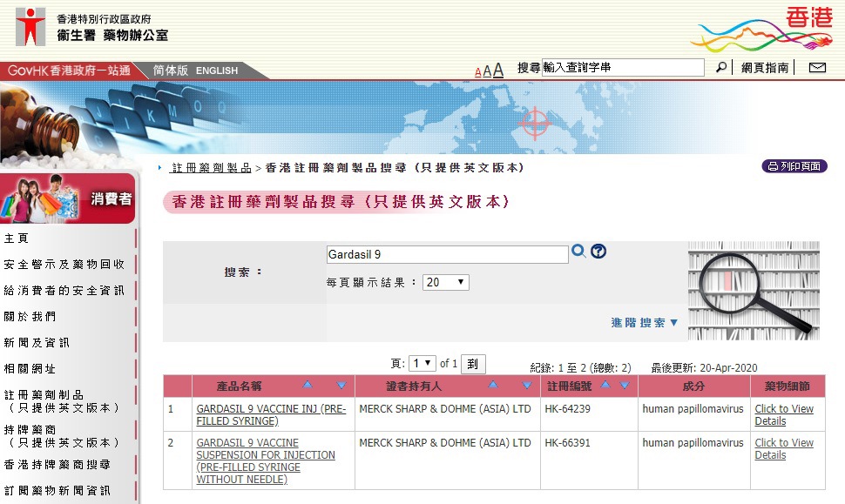
Task: Click the drug search magnifier button
Action: (578, 251)
